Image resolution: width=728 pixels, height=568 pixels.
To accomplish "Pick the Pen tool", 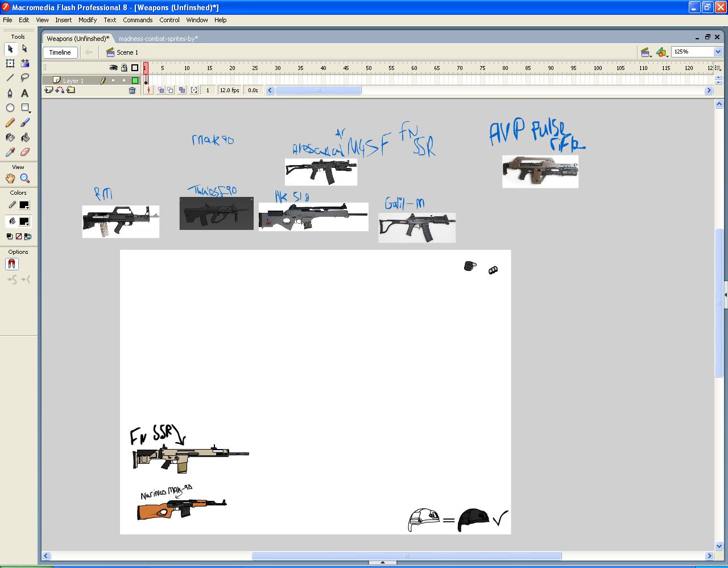I will [10, 93].
